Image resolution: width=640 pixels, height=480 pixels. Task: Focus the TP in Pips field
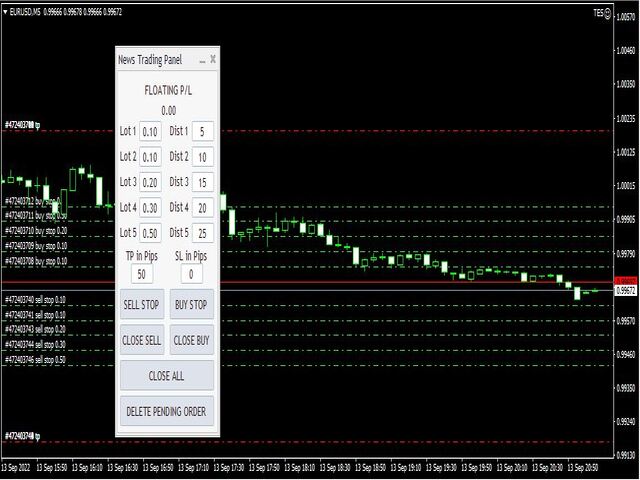142,274
